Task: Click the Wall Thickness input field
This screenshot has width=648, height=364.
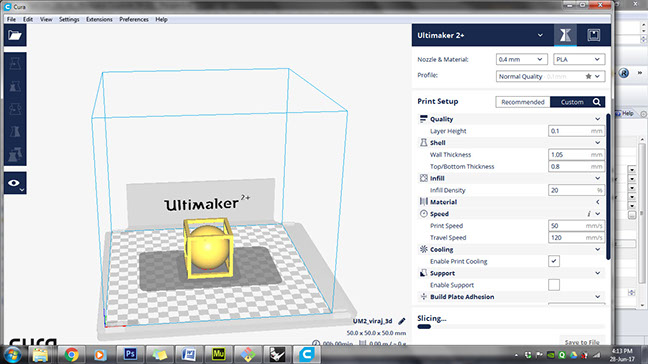Action: (x=576, y=155)
